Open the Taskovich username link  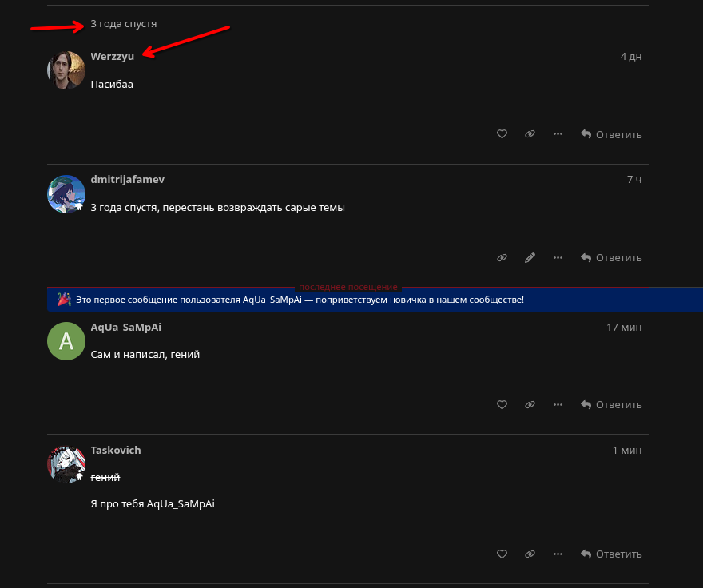[x=116, y=450]
